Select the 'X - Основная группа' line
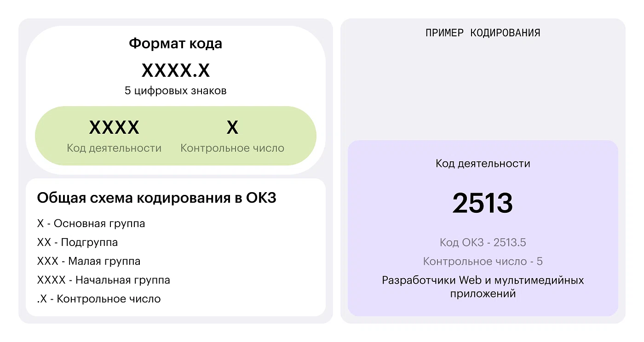The image size is (644, 342). (91, 224)
